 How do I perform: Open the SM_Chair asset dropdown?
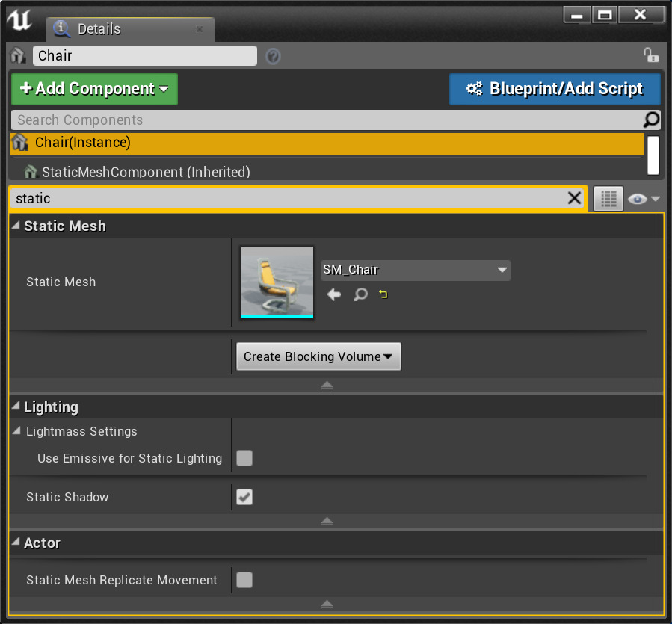pos(416,270)
